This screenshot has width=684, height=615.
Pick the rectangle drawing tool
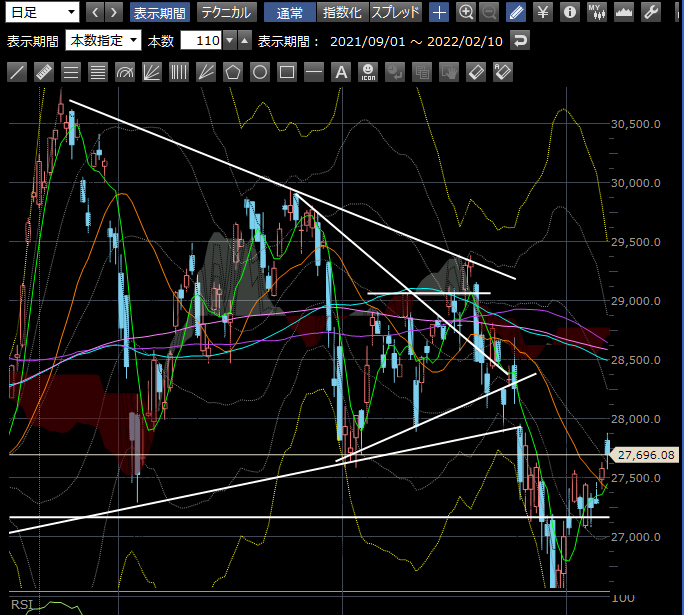click(x=287, y=72)
